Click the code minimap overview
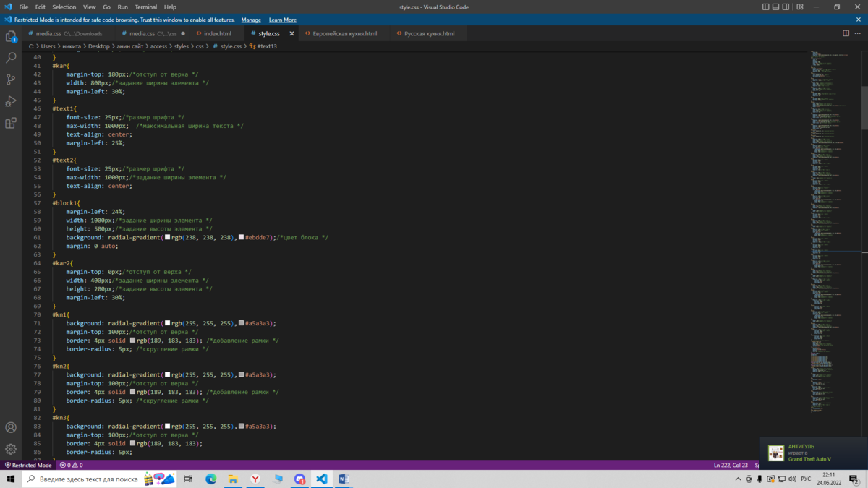This screenshot has height=488, width=868. (x=835, y=231)
